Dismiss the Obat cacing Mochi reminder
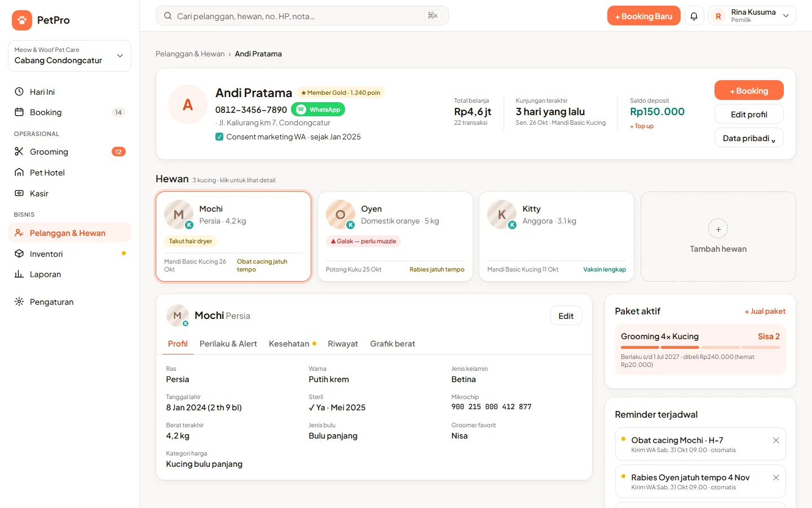 [x=776, y=440]
